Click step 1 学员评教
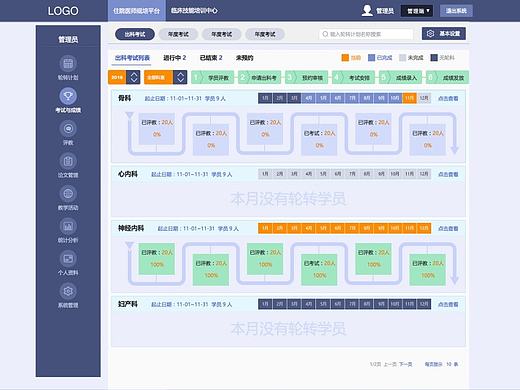Image resolution: width=520 pixels, height=390 pixels. tap(213, 77)
